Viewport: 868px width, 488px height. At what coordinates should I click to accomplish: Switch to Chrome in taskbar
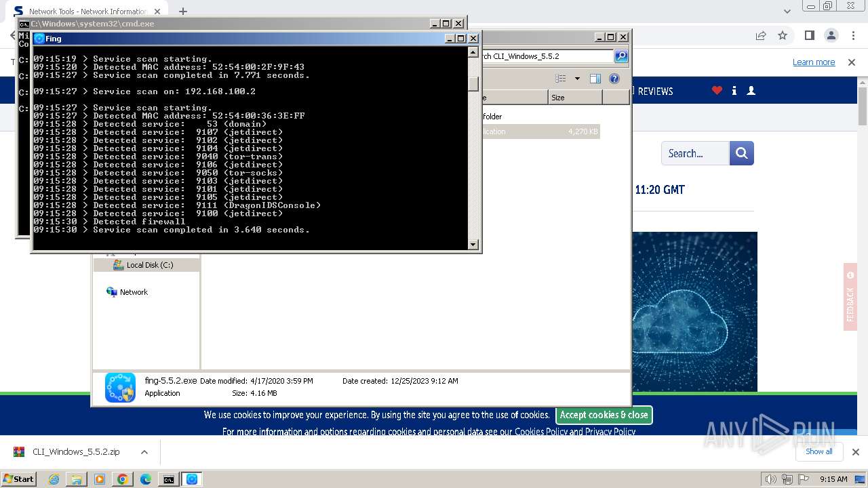point(122,479)
